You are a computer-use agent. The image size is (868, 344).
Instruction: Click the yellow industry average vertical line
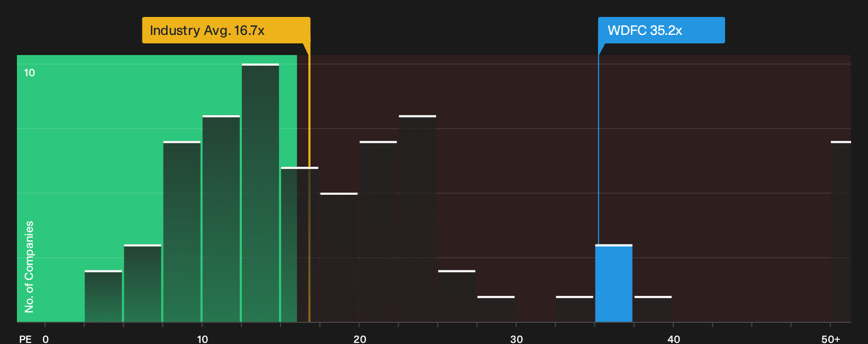coord(309,183)
